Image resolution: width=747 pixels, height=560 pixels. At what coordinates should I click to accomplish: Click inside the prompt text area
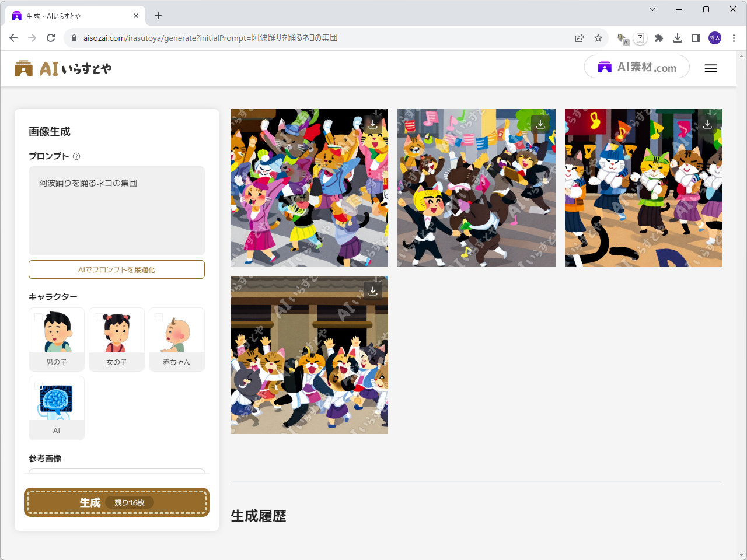tap(116, 210)
